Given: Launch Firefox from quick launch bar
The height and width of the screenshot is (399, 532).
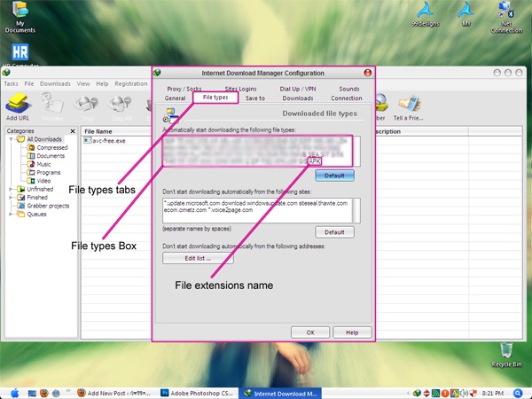Looking at the screenshot, I should coord(44,393).
